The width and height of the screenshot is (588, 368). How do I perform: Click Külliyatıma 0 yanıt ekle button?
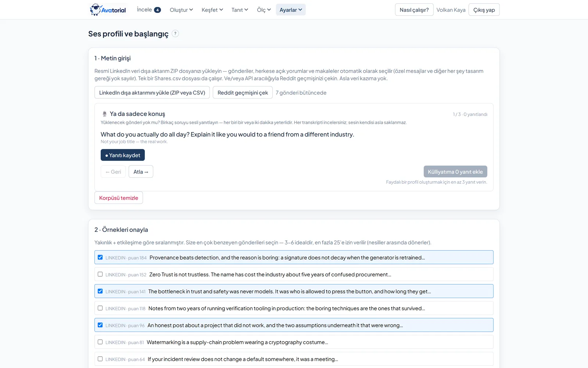tap(455, 171)
